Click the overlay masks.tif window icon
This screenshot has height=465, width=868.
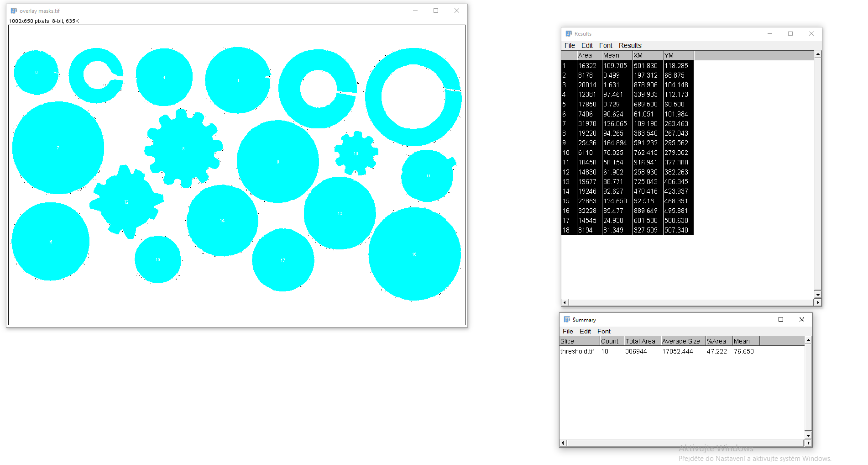click(14, 11)
